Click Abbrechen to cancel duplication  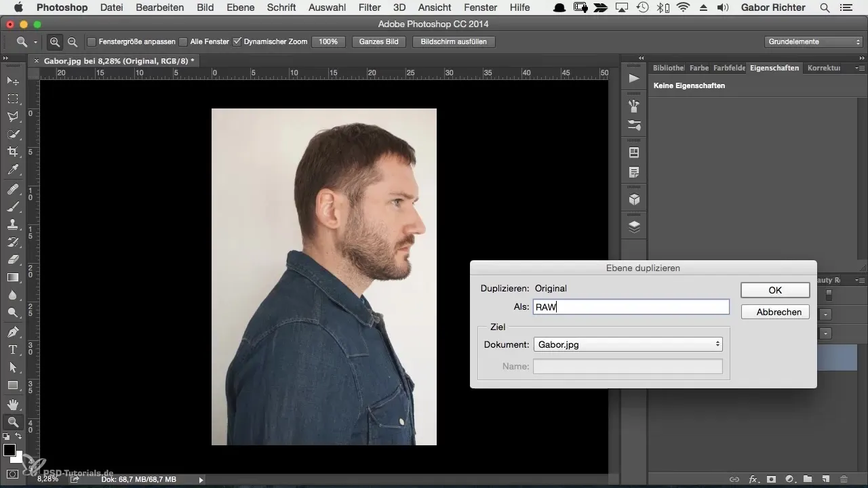coord(775,312)
